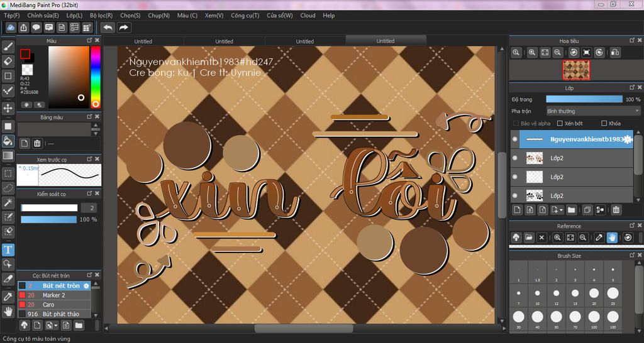Zoom in within the Navigator panel
Viewport: 644px width, 343px height.
(x=532, y=53)
